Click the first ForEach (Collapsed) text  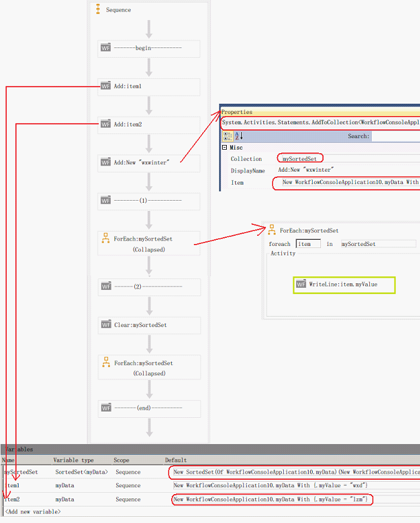tap(148, 249)
